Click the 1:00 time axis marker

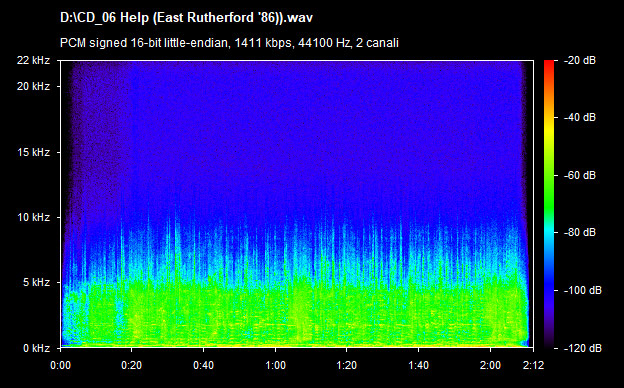275,365
